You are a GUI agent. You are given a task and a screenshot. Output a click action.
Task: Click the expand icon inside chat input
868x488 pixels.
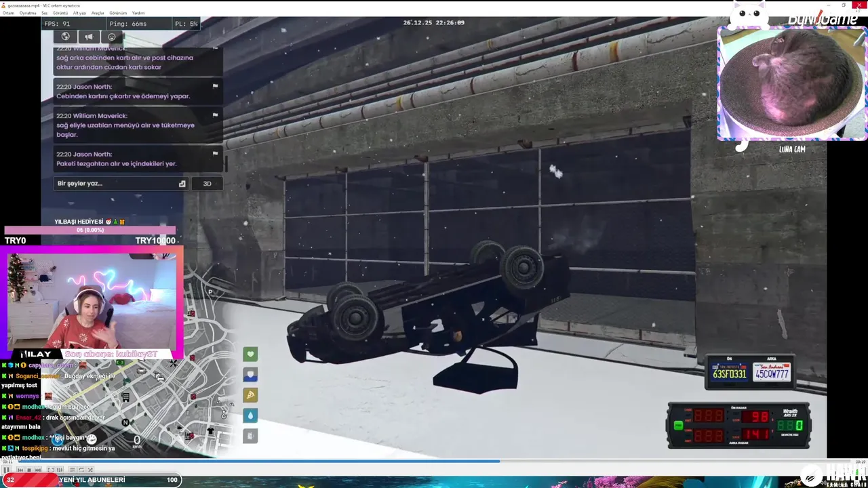click(182, 184)
